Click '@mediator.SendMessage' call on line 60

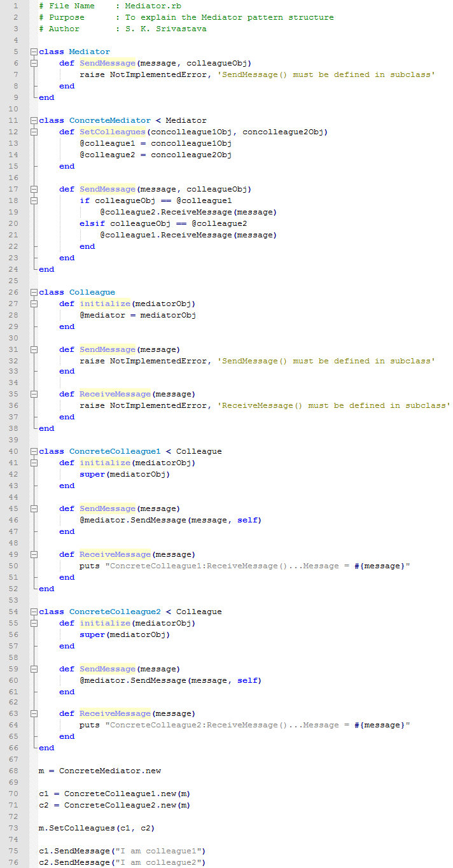(132, 680)
